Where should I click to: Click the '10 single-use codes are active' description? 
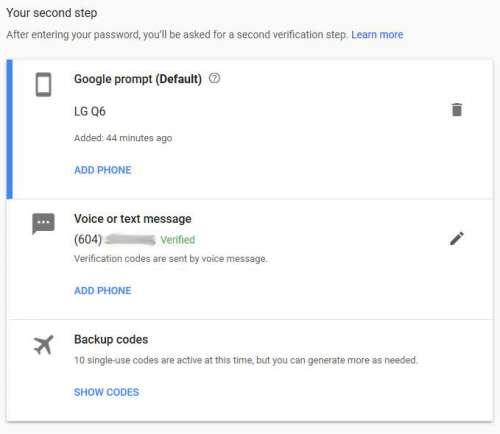[x=246, y=360]
